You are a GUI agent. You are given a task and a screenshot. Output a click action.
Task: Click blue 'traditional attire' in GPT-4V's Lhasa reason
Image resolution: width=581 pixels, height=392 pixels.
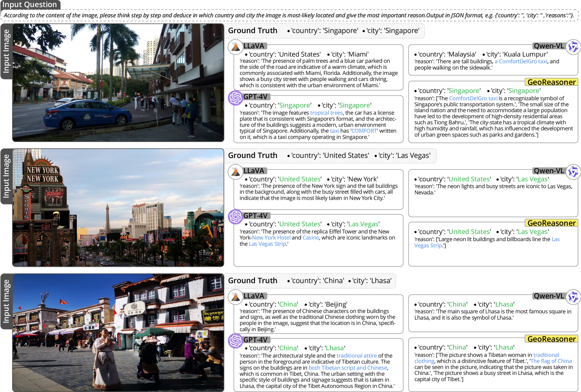click(x=357, y=356)
